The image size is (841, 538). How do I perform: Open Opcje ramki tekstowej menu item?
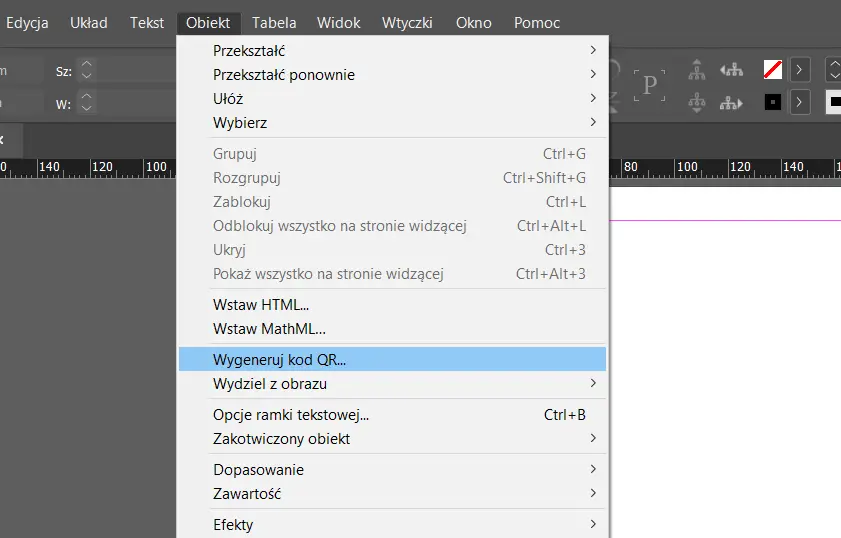(291, 415)
